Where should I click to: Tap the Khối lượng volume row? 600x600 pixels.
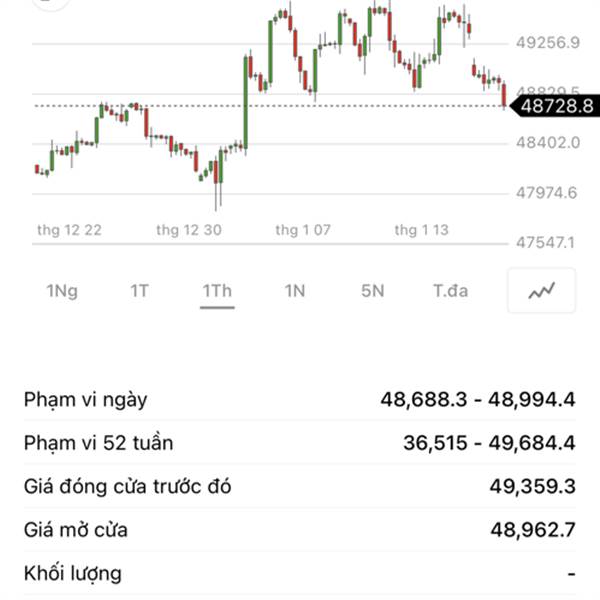coord(300,574)
